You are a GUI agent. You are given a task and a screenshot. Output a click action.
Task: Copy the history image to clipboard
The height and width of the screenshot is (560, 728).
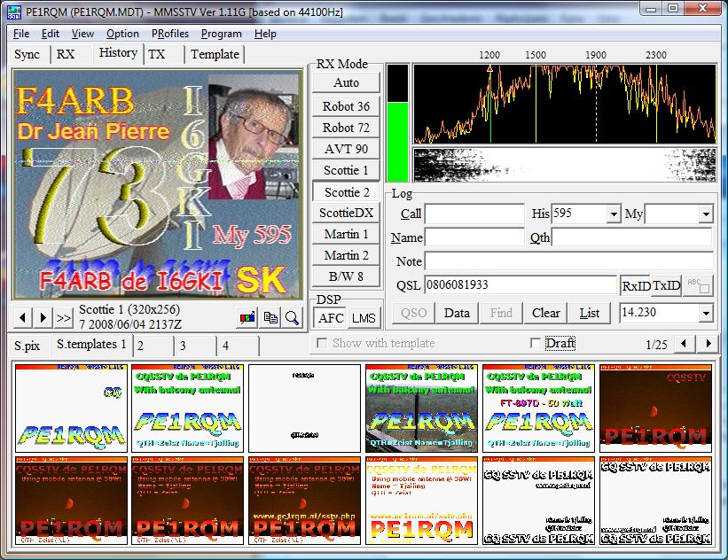pos(270,317)
